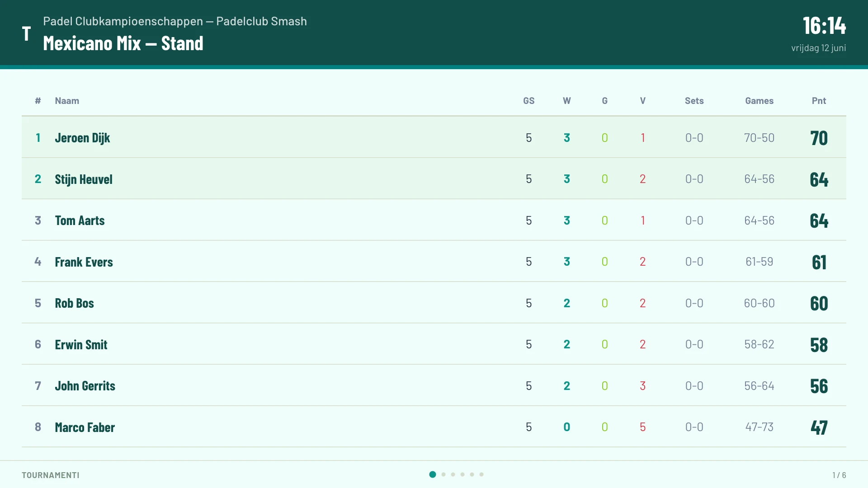The image size is (868, 488).
Task: Click the Pnt column header
Action: click(x=819, y=101)
